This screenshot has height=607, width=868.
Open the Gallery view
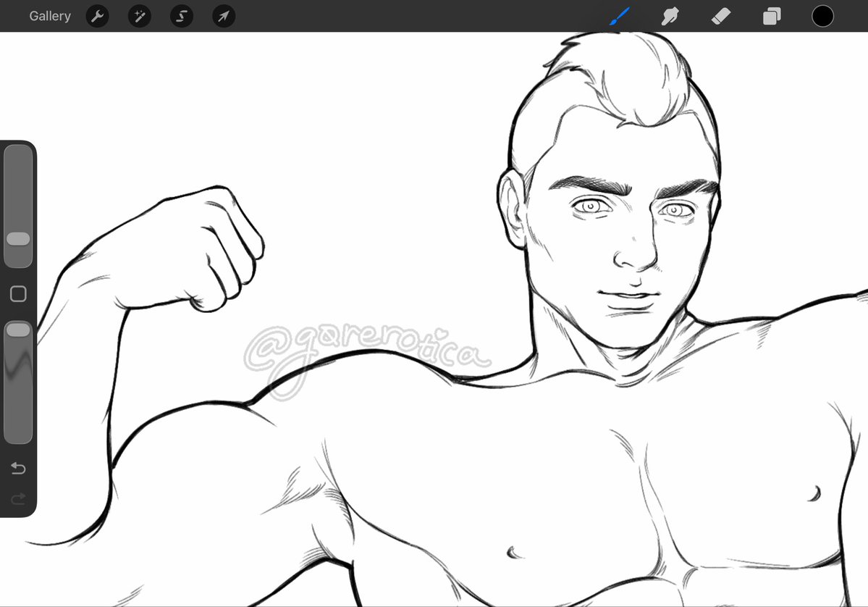[50, 16]
